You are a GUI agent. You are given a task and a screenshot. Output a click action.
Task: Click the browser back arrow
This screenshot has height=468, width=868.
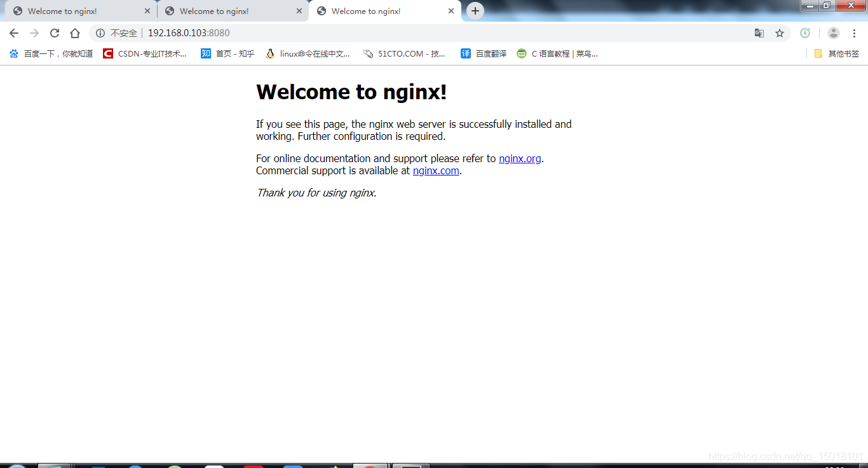tap(14, 33)
